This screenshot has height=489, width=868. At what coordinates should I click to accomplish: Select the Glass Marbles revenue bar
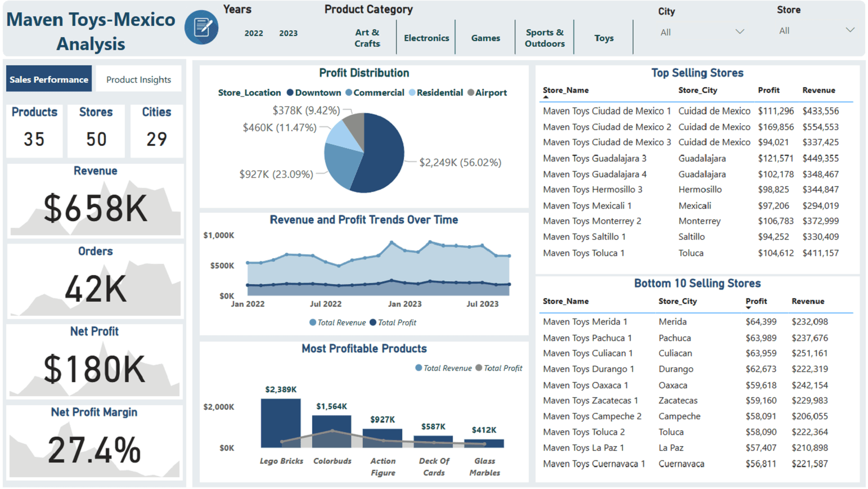pos(484,443)
